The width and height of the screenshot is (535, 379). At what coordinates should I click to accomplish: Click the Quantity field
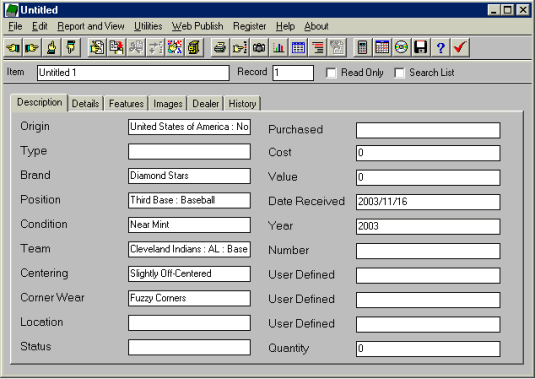[x=428, y=349]
